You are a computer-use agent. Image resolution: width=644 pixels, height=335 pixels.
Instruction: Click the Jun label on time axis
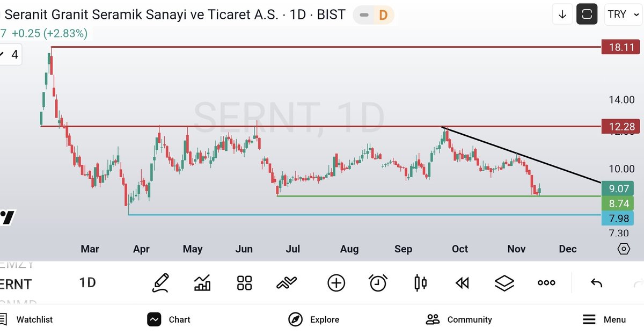point(244,249)
